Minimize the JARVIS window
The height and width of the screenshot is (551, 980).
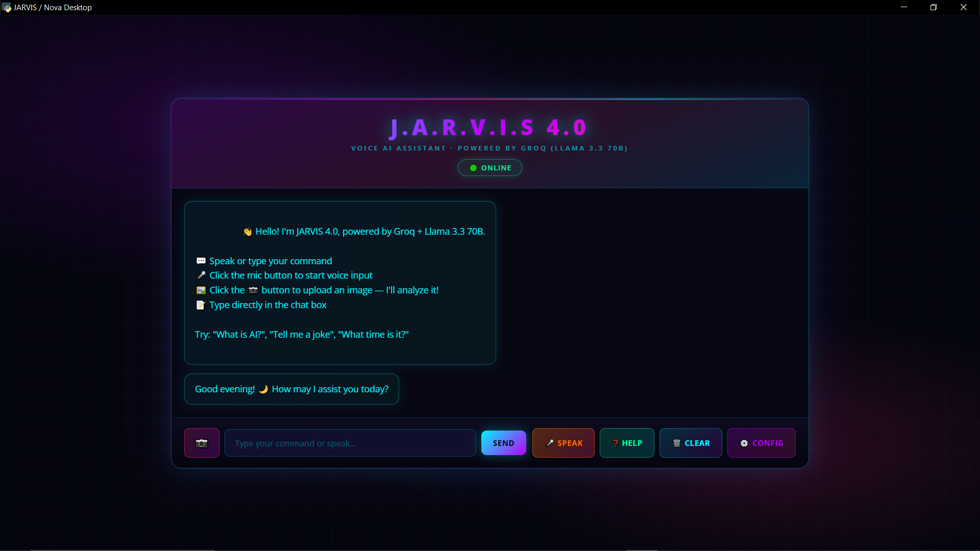[904, 7]
